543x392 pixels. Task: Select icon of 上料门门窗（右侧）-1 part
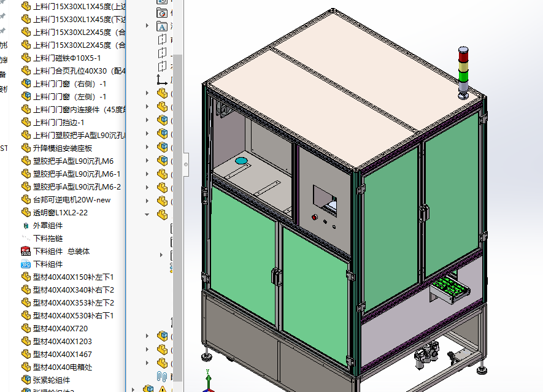point(26,83)
